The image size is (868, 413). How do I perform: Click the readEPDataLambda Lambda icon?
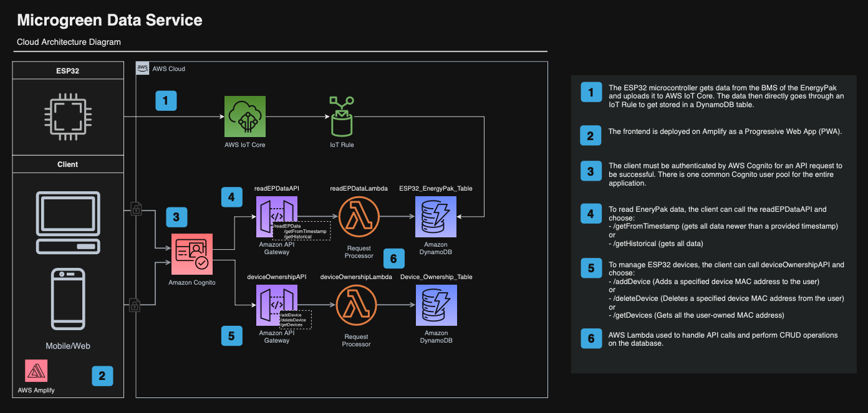[359, 217]
